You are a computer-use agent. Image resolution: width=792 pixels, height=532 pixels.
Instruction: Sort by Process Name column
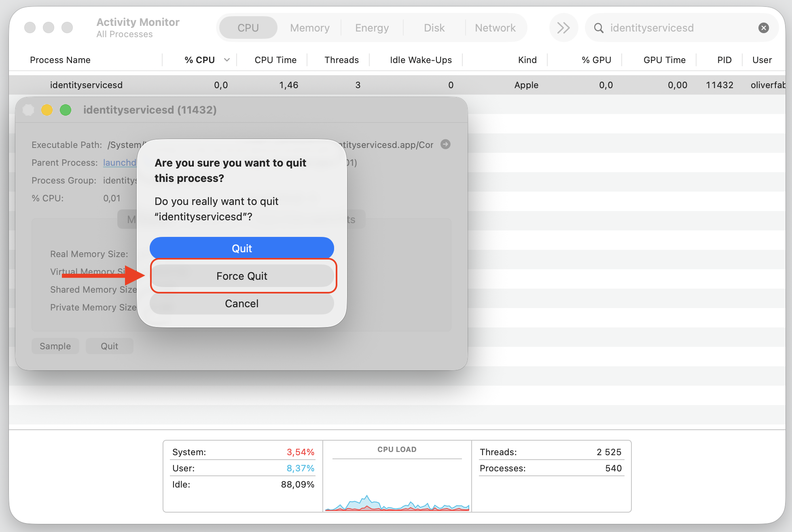pos(60,60)
